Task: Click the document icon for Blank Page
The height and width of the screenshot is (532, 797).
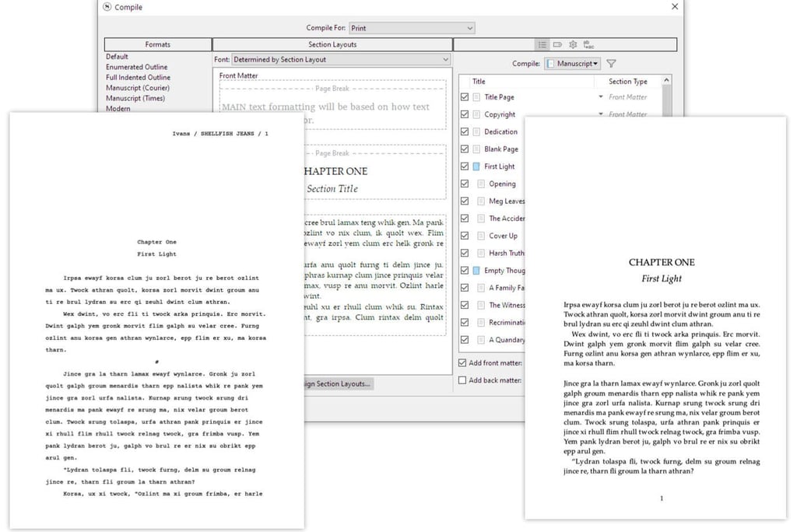Action: [476, 149]
